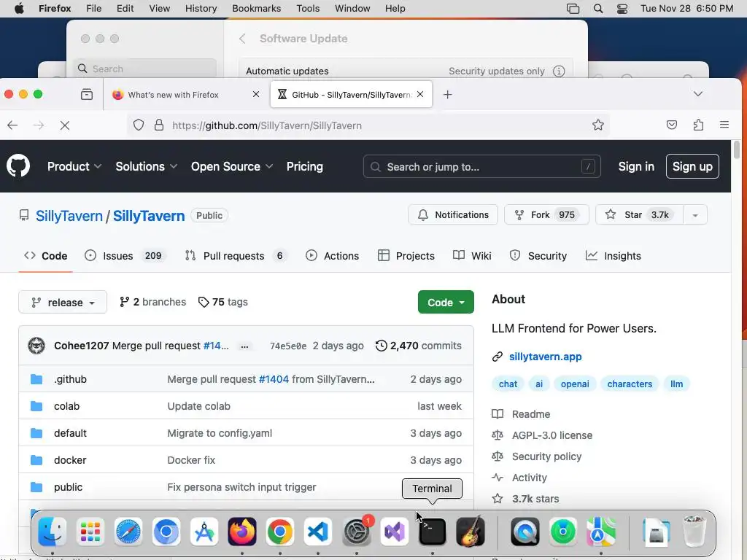Select the Code repository tab
The width and height of the screenshot is (747, 560).
(x=46, y=256)
